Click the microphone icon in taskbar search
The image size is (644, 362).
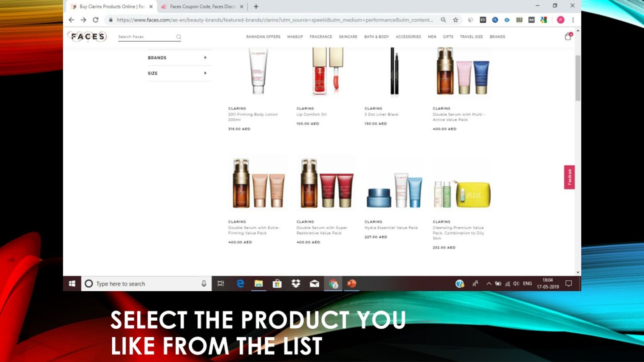[x=204, y=284]
